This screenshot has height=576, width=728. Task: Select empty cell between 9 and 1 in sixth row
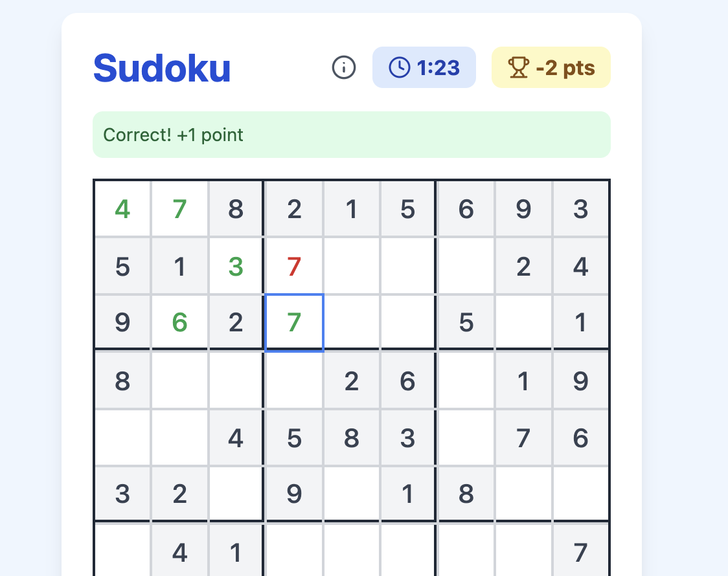pyautogui.click(x=351, y=494)
